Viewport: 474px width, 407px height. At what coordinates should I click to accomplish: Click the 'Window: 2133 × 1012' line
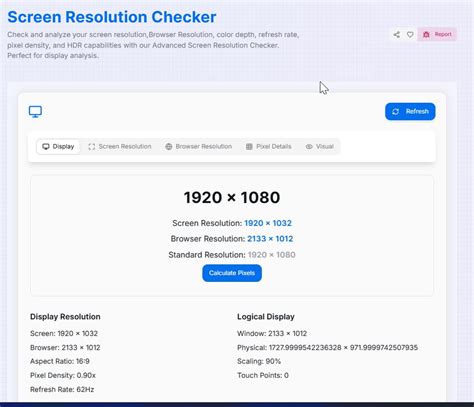[x=272, y=333]
